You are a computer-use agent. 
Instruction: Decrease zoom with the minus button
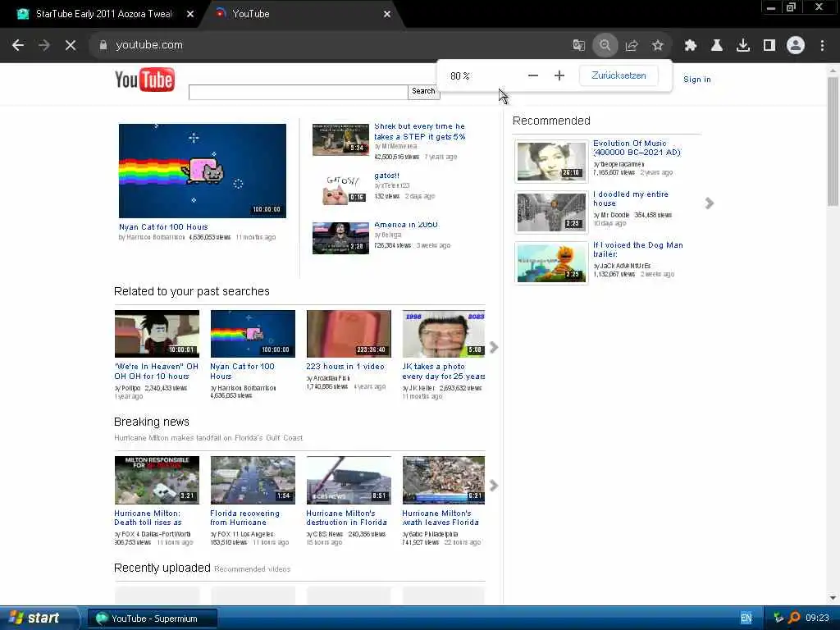(x=532, y=75)
